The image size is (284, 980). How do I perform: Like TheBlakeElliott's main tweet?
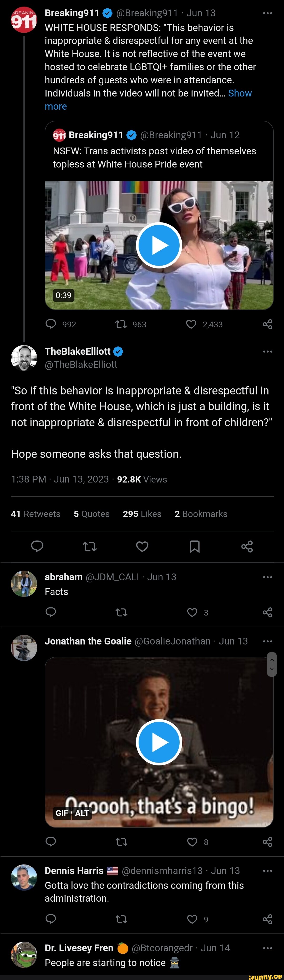[x=142, y=546]
